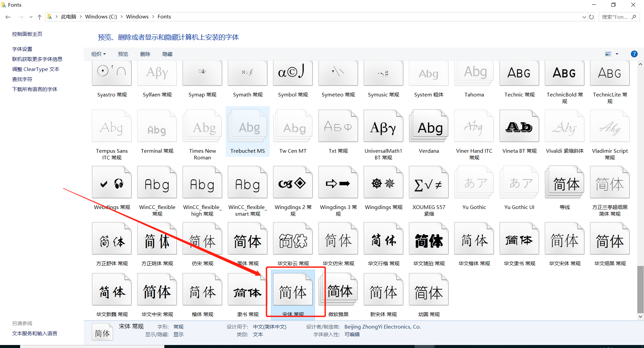The width and height of the screenshot is (644, 348).
Task: Select the 方正舒体 常规 font icon
Action: coord(112,238)
